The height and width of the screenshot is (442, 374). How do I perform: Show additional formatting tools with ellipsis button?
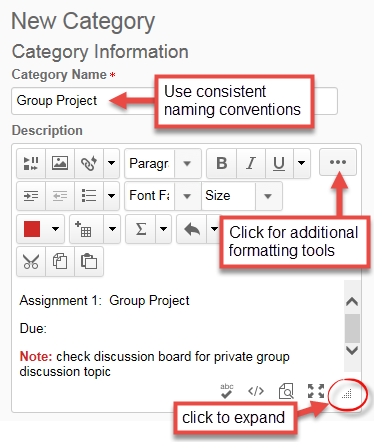(x=338, y=162)
